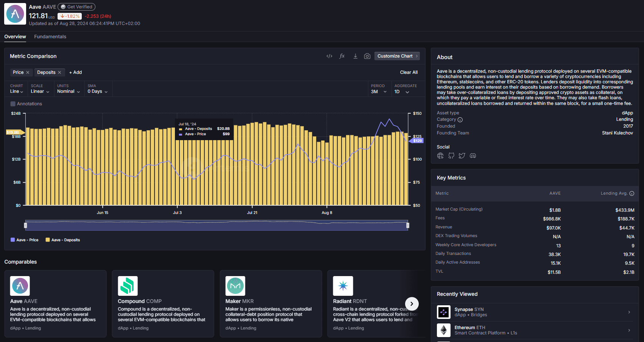Image resolution: width=644 pixels, height=342 pixels.
Task: Click the Ethereum icon in Recently Viewed
Action: tap(444, 330)
